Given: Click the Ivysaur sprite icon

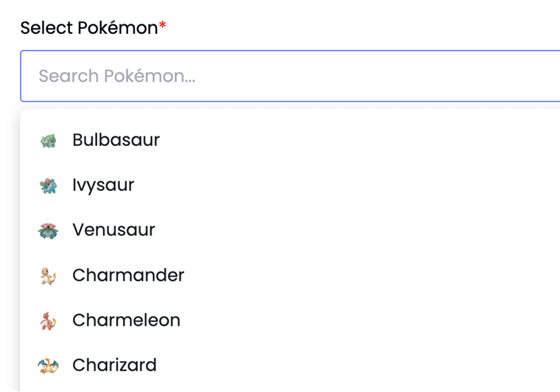Looking at the screenshot, I should [x=48, y=185].
